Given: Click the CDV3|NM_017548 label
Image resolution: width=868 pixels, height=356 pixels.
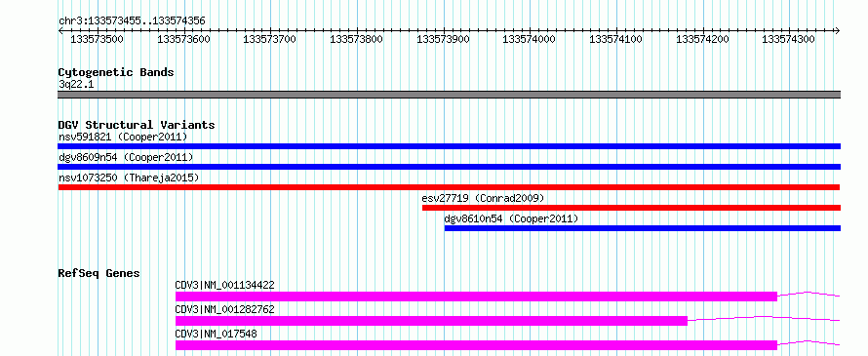Looking at the screenshot, I should click(x=216, y=334).
